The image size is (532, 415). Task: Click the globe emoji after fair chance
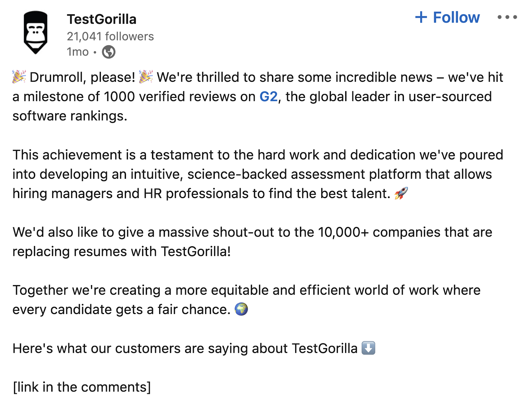tap(242, 309)
